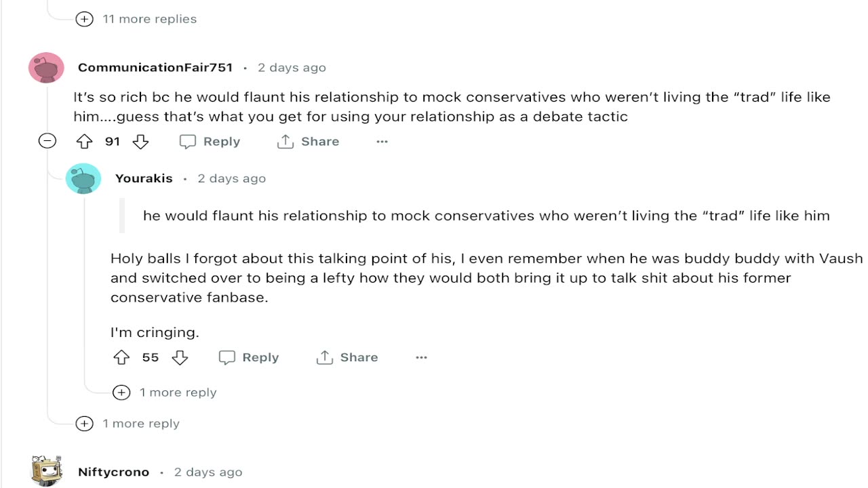Image resolution: width=868 pixels, height=488 pixels.
Task: Collapse CommunicationFair751's comment thread
Action: pos(47,141)
